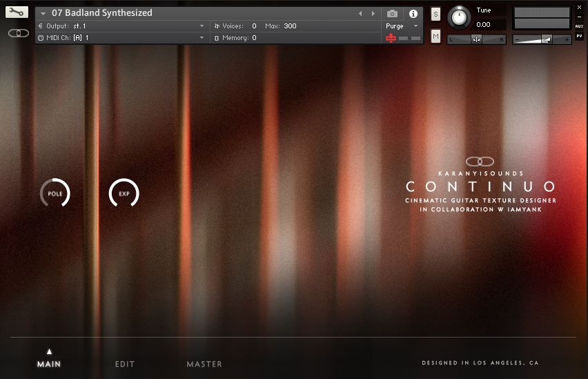Click the '07 Badland Synthesized' instrument name
Screen dimensions: 588x379
pyautogui.click(x=102, y=12)
